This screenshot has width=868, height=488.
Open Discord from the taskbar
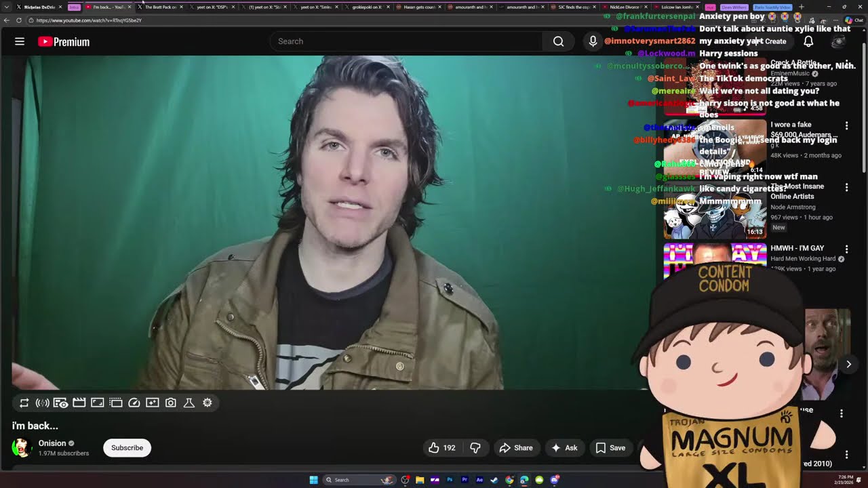[554, 480]
